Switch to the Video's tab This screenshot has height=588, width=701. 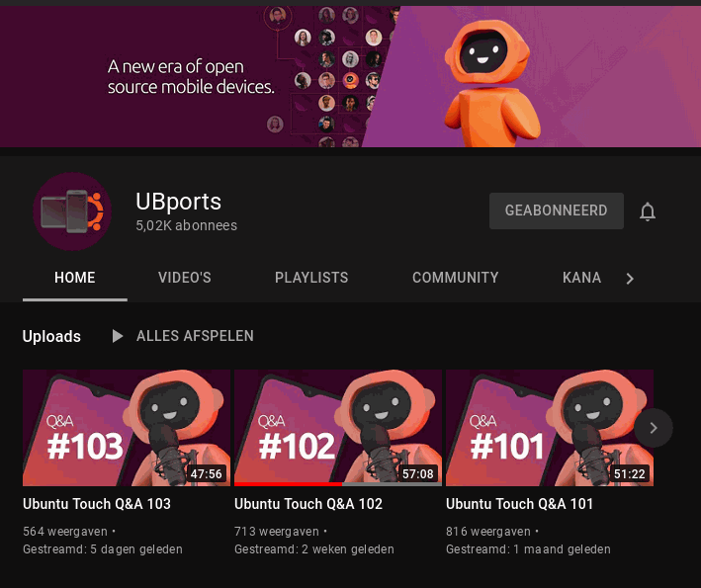[185, 278]
